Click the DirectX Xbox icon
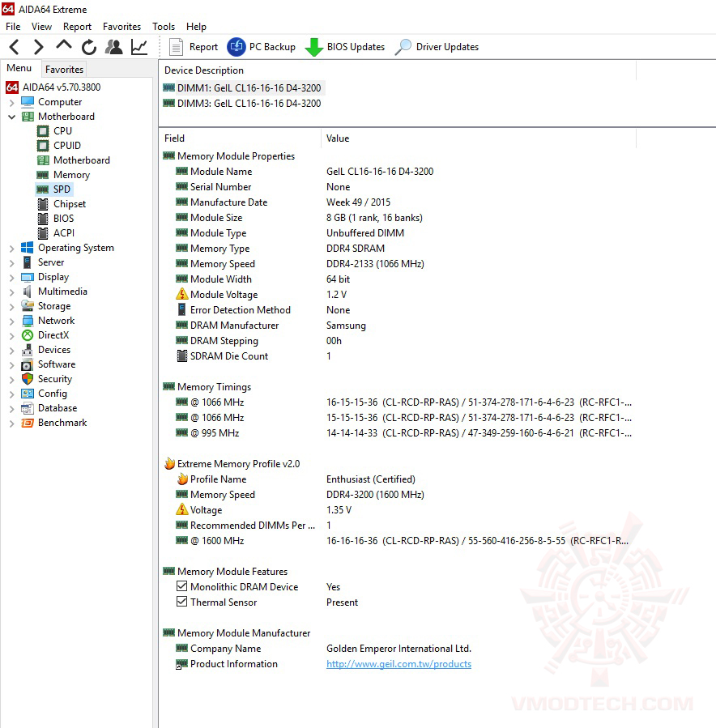This screenshot has height=728, width=716. pyautogui.click(x=28, y=335)
